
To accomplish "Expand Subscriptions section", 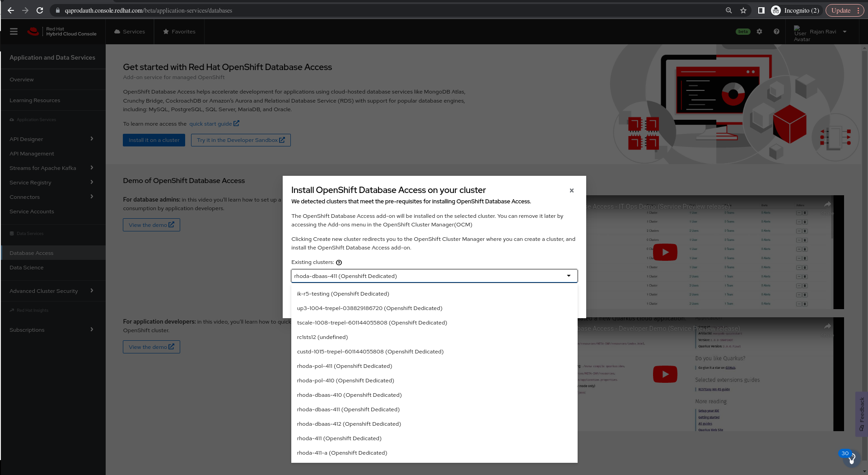I will 53,330.
